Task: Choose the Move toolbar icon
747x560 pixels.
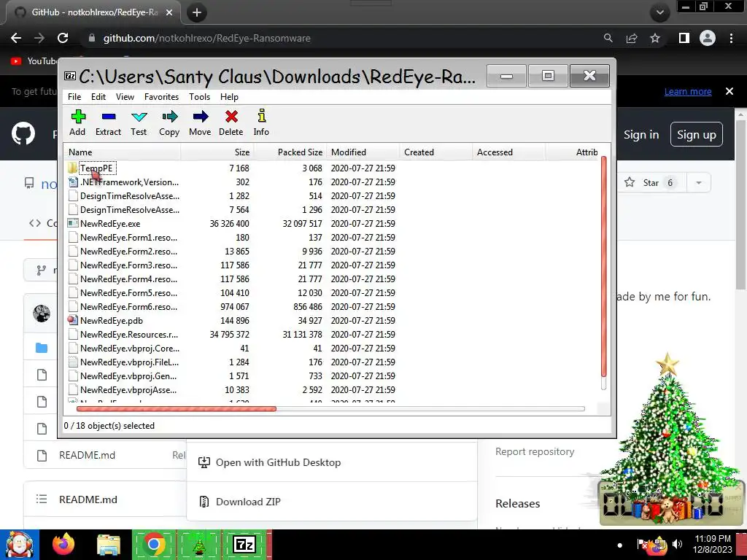Action: [x=200, y=122]
